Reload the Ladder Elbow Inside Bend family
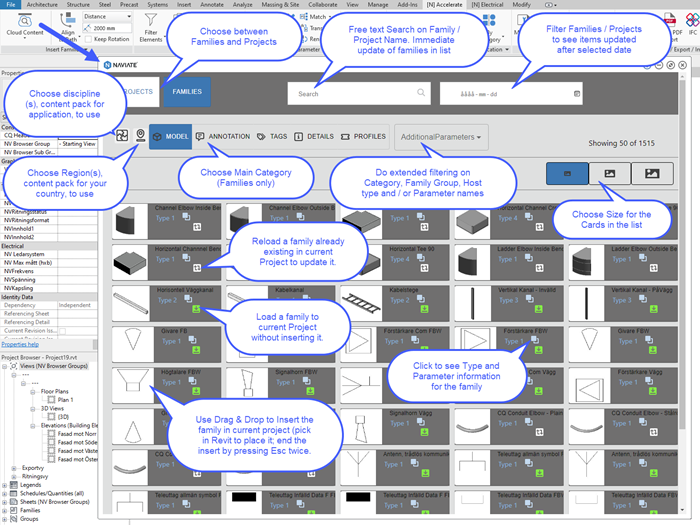Viewport: 700px width, 525px height. click(x=540, y=268)
